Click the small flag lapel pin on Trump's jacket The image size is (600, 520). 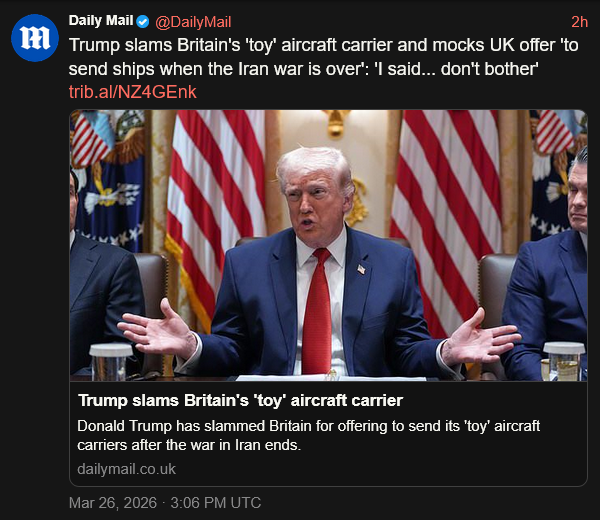coord(360,267)
